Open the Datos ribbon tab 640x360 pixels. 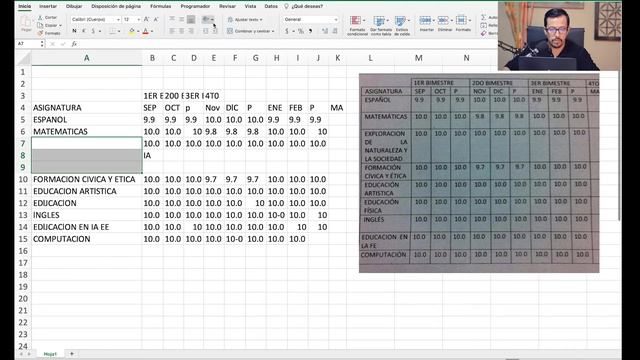pyautogui.click(x=271, y=6)
